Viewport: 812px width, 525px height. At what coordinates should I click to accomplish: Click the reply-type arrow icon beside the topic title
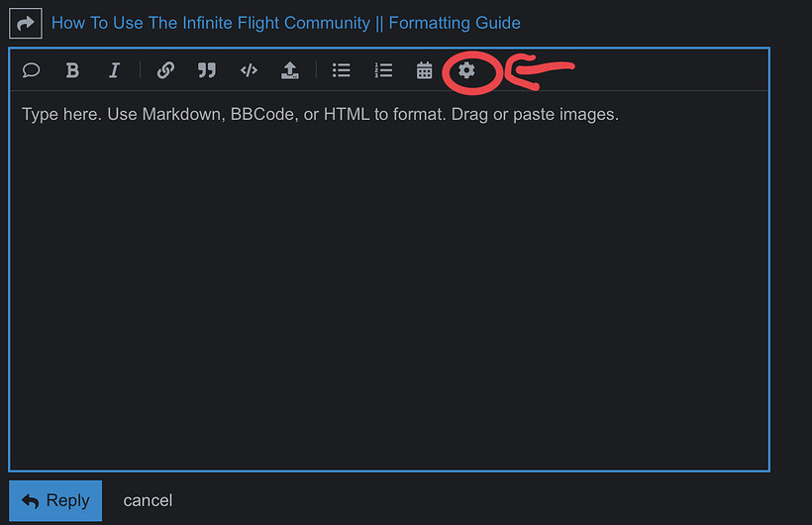(x=25, y=23)
